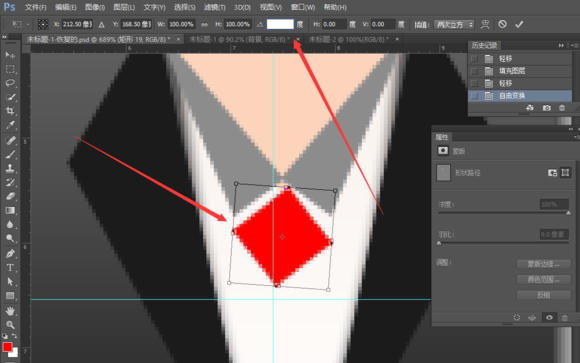Toggle history source box for 自由变换 state
580x363 pixels.
tap(474, 96)
